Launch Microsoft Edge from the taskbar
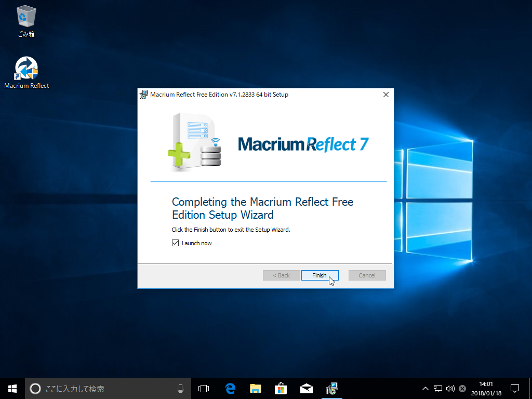This screenshot has height=399, width=532. (230, 389)
